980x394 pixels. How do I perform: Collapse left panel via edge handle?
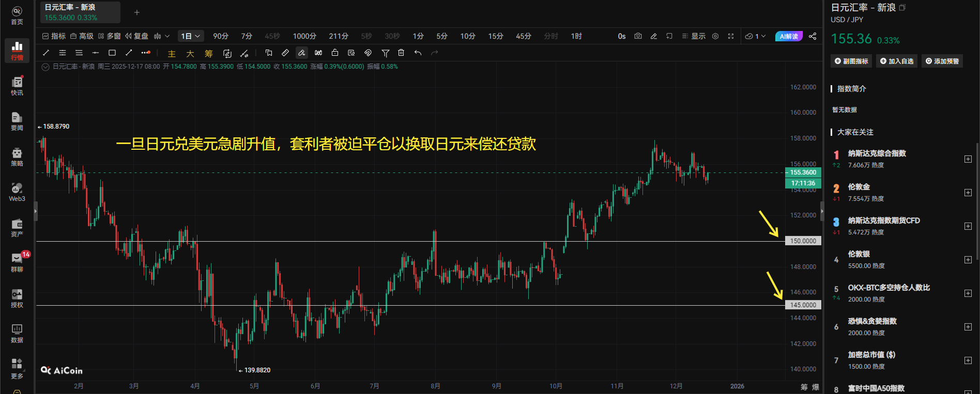click(36, 211)
